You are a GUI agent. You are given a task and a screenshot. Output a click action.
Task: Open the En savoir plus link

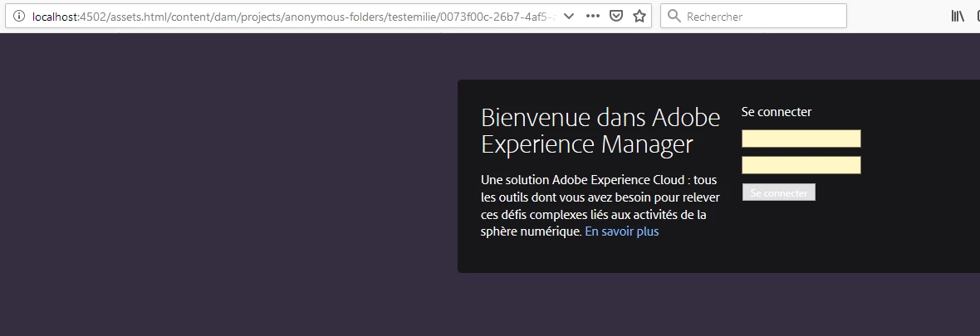(x=622, y=231)
